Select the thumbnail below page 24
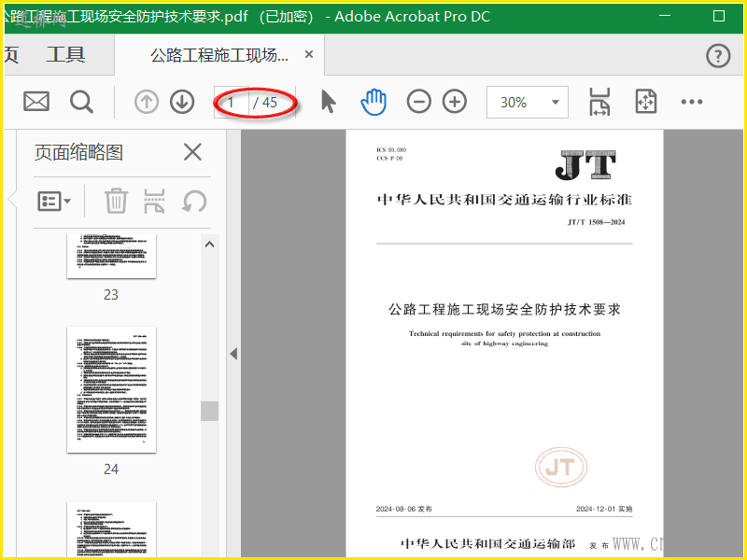 (x=111, y=529)
